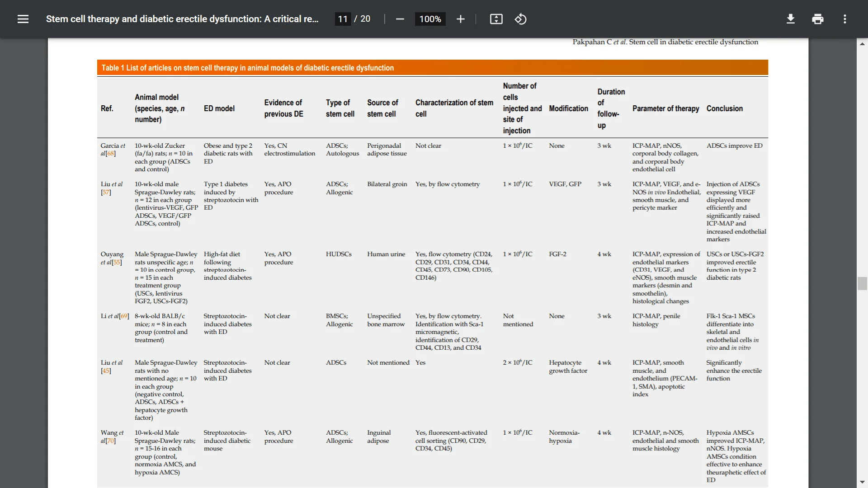Click 'Type of stem cell' header
Screen dimensions: 868x488
click(340, 108)
